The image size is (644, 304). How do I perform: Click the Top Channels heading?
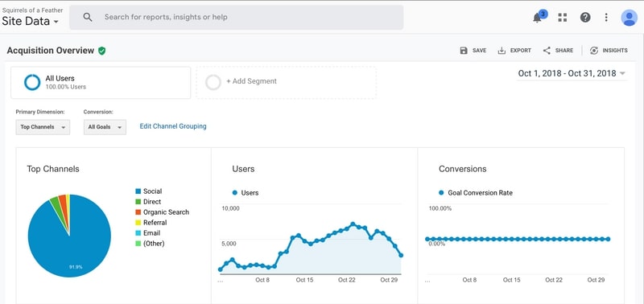(x=53, y=169)
